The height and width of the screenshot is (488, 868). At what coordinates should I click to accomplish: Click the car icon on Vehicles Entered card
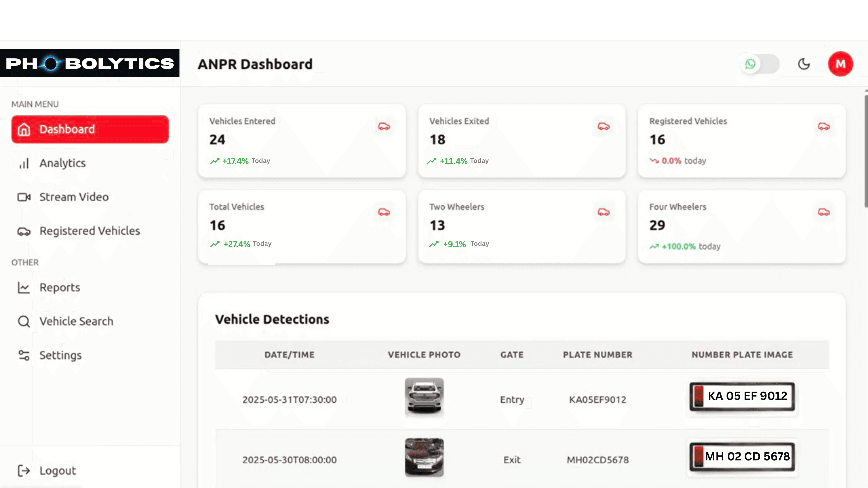(x=384, y=127)
